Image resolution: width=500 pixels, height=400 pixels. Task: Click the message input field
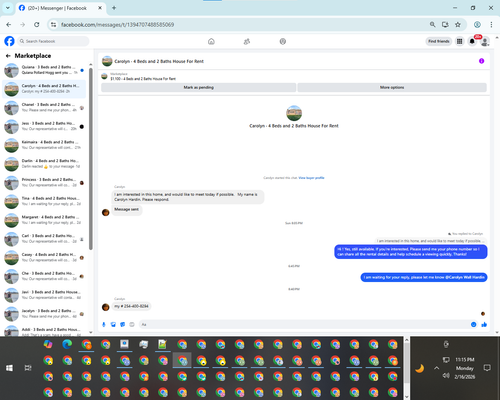tap(305, 324)
